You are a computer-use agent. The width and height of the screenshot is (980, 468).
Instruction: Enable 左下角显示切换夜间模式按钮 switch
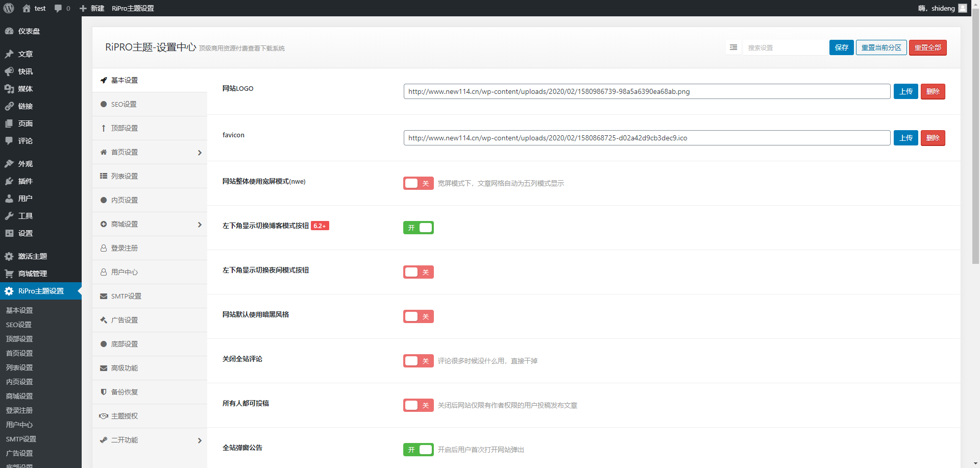coord(419,272)
